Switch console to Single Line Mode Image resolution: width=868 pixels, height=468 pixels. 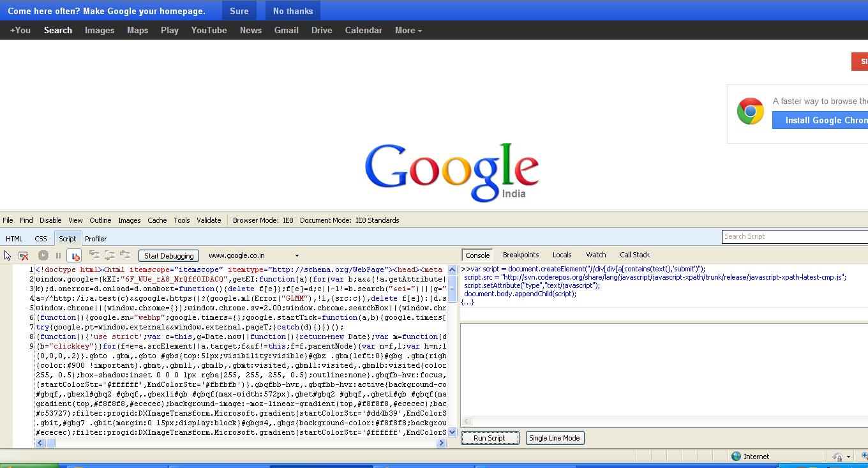(x=555, y=438)
